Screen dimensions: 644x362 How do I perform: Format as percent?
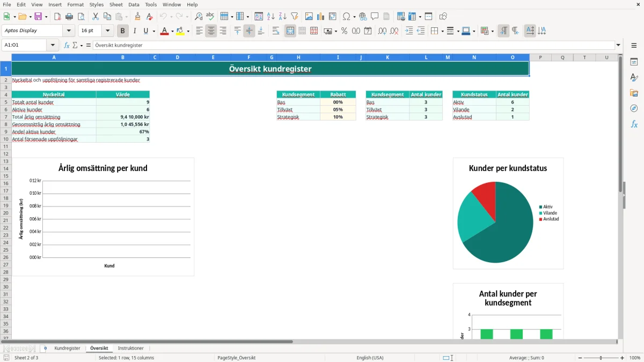(x=344, y=31)
